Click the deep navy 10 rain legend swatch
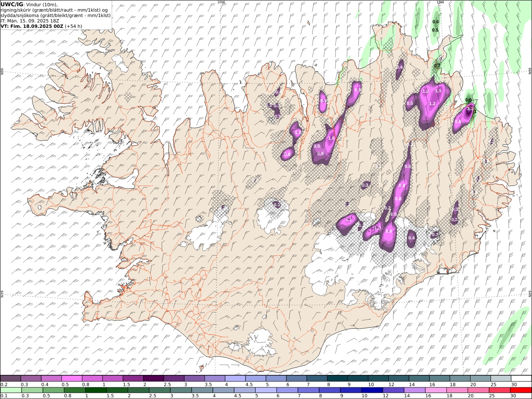This screenshot has width=532, height=399. click(x=372, y=390)
